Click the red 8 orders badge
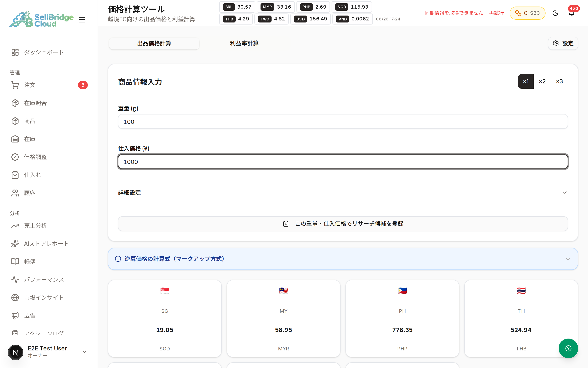Viewport: 588px width, 368px height. pyautogui.click(x=83, y=85)
